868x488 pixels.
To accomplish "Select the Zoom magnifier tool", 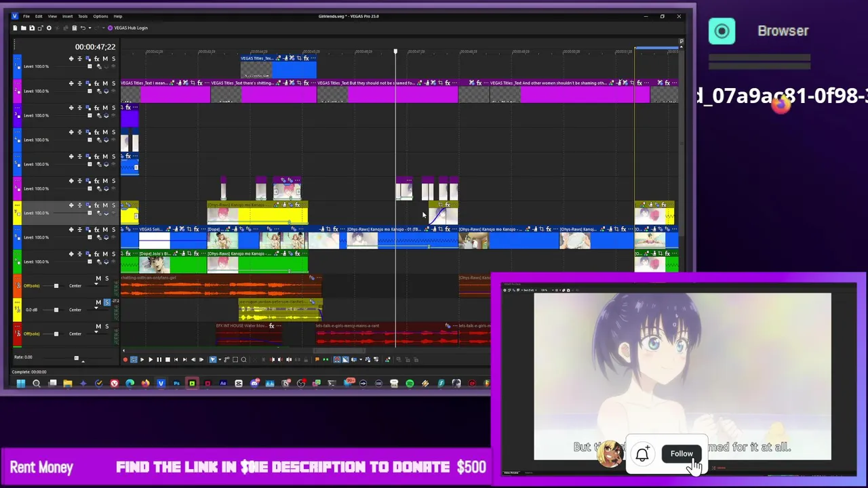I will [243, 360].
